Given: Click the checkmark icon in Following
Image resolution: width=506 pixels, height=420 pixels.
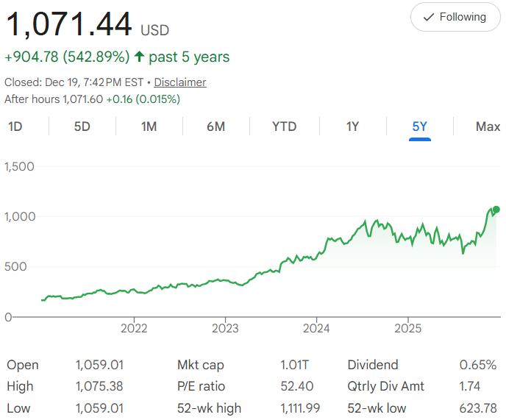Looking at the screenshot, I should (x=429, y=17).
